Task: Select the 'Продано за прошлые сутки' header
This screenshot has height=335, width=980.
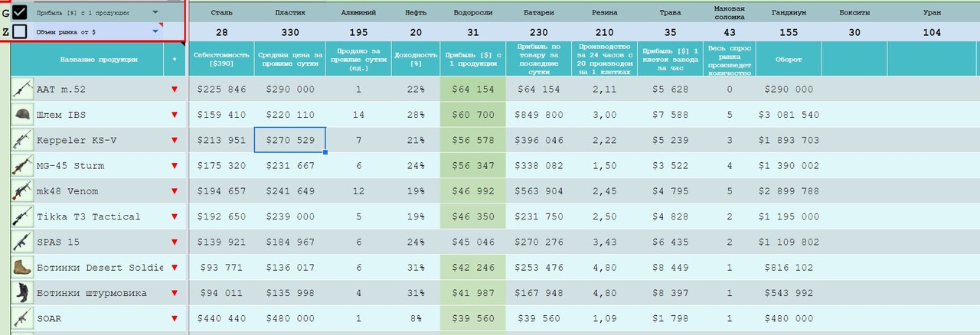Action: tap(358, 59)
